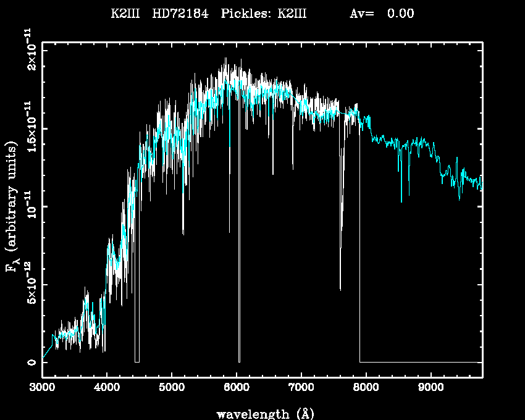The height and width of the screenshot is (420, 525).
Task: Click the 0 tick label on y-axis
Action: click(30, 362)
